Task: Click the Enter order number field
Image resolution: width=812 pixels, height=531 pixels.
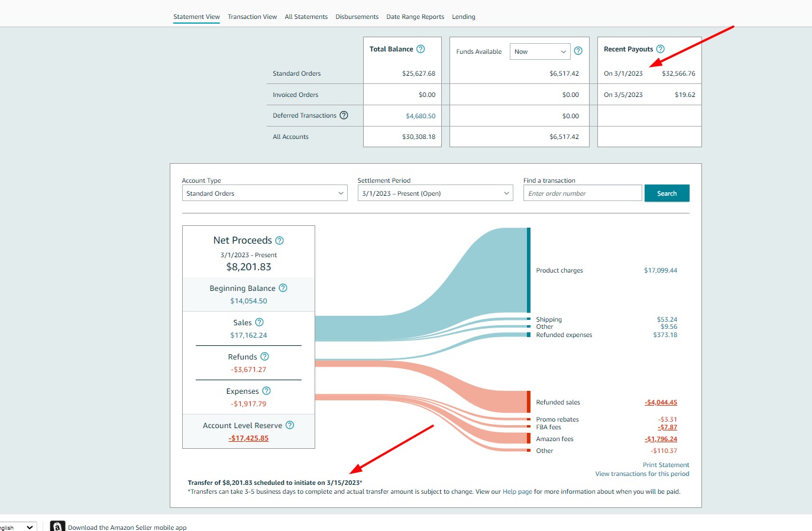Action: (582, 193)
